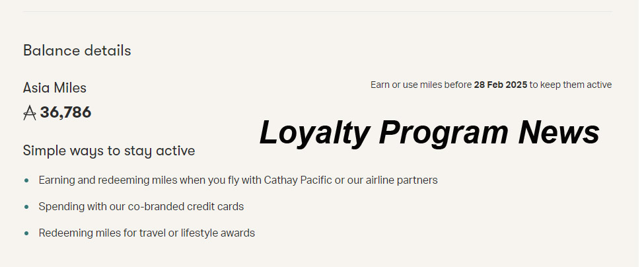Image resolution: width=644 pixels, height=267 pixels.
Task: Click the 'Earn or use miles before' text
Action: click(x=421, y=85)
